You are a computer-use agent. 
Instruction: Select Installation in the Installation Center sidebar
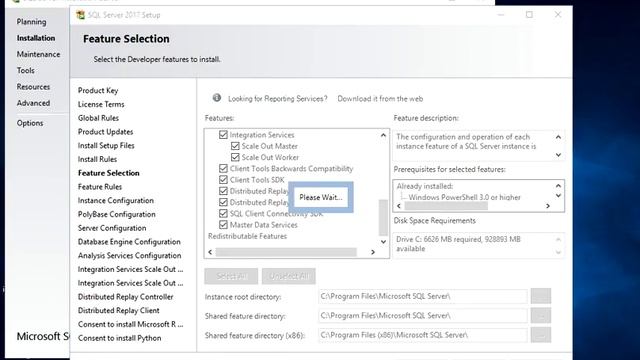[36, 38]
